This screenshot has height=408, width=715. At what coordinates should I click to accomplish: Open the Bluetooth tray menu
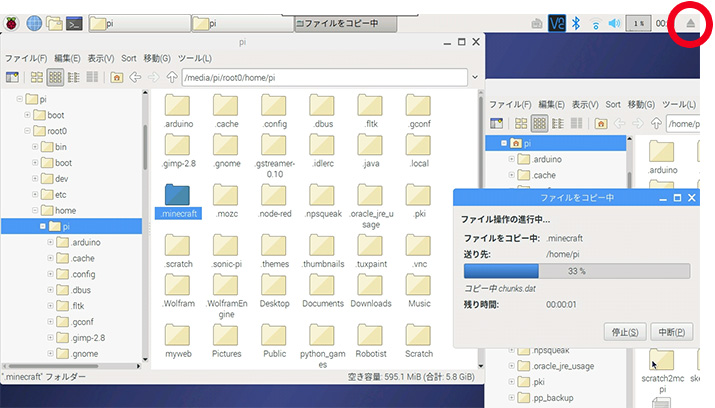click(575, 22)
